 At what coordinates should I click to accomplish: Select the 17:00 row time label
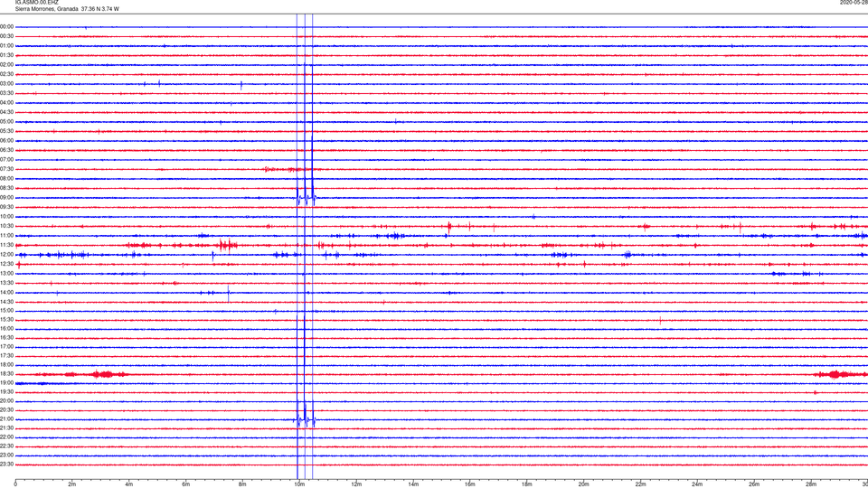6,347
